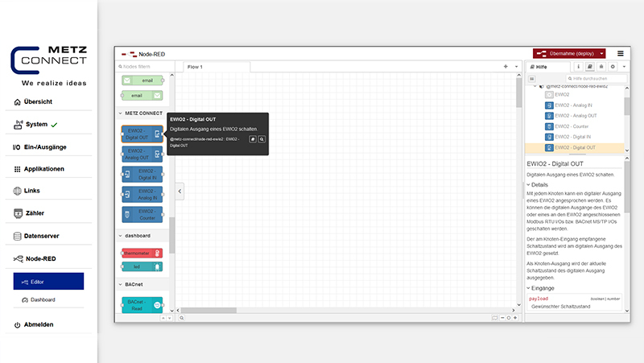
Task: Select the thermometer dashboard node
Action: (142, 253)
